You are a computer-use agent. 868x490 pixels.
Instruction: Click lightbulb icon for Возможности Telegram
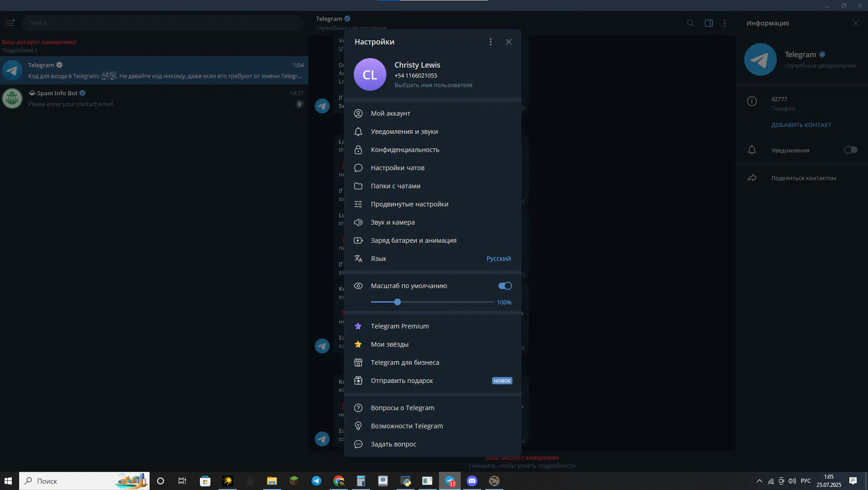[x=358, y=426]
